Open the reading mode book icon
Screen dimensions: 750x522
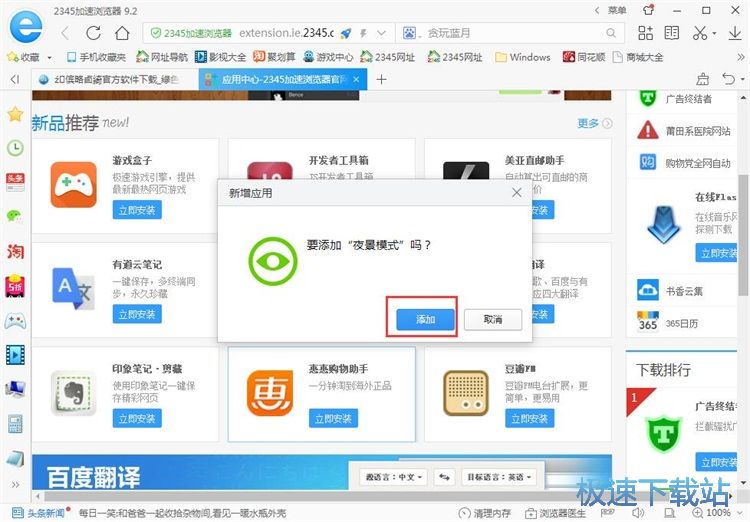click(672, 33)
